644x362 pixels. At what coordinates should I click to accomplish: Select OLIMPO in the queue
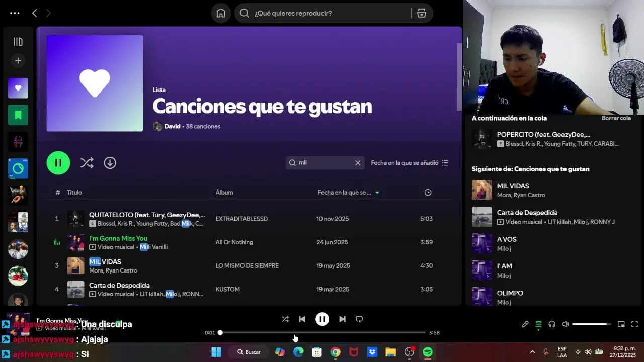coord(510,293)
